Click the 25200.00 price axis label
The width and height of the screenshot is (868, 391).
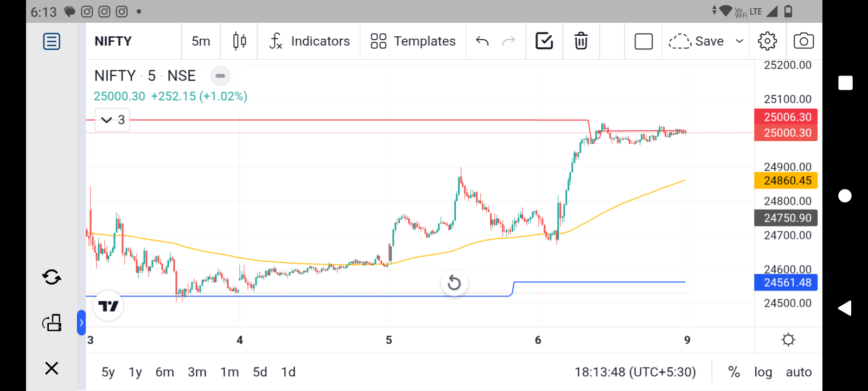[x=788, y=65]
